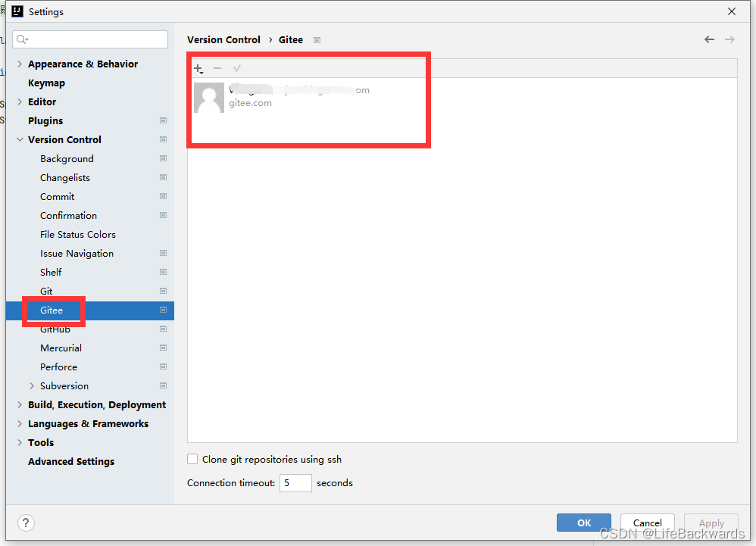Click project-level icon in Git row
The width and height of the screenshot is (756, 546).
coord(163,291)
